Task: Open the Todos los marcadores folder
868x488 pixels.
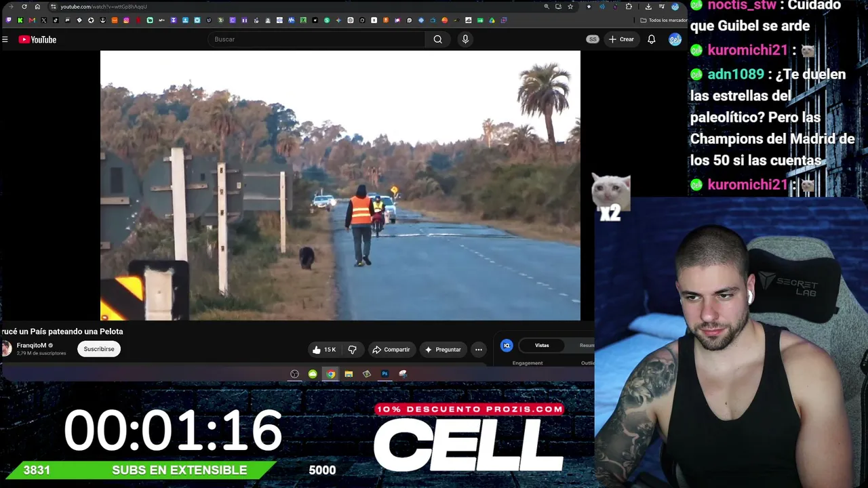Action: [664, 20]
